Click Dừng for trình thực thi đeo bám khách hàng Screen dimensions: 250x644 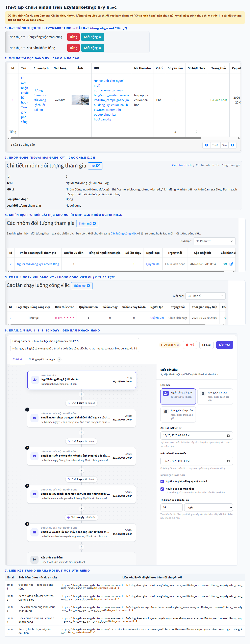(x=73, y=48)
